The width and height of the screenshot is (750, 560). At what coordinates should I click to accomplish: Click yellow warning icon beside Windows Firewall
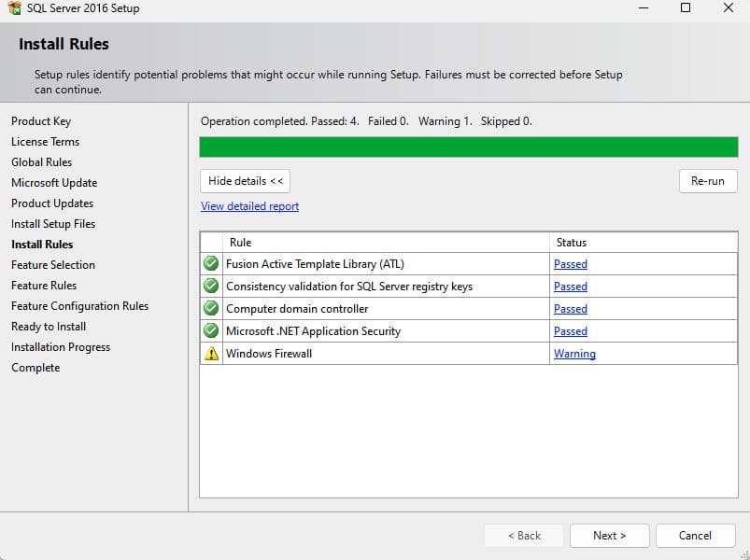[x=211, y=354]
